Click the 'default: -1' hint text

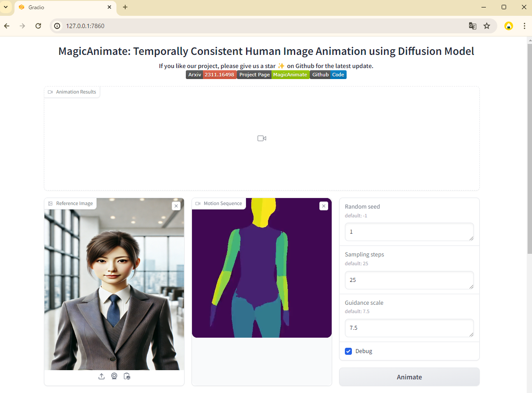click(356, 216)
